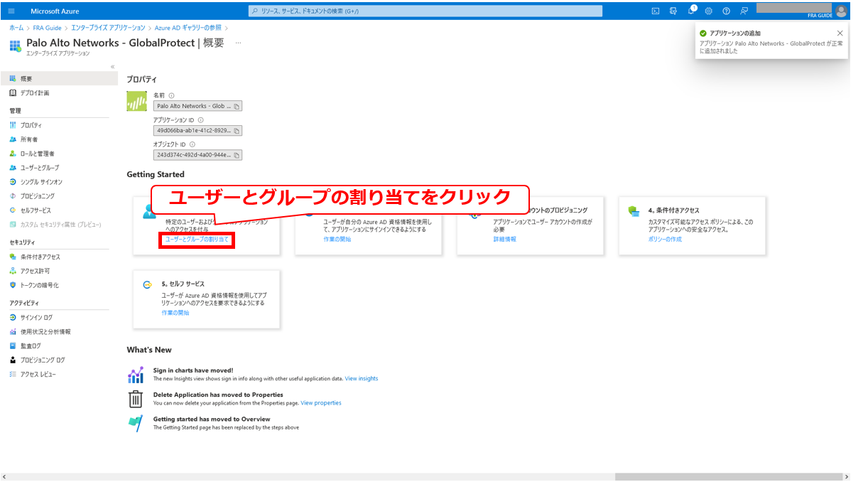The height and width of the screenshot is (482, 868).
Task: Open the notifications bell icon
Action: click(690, 11)
